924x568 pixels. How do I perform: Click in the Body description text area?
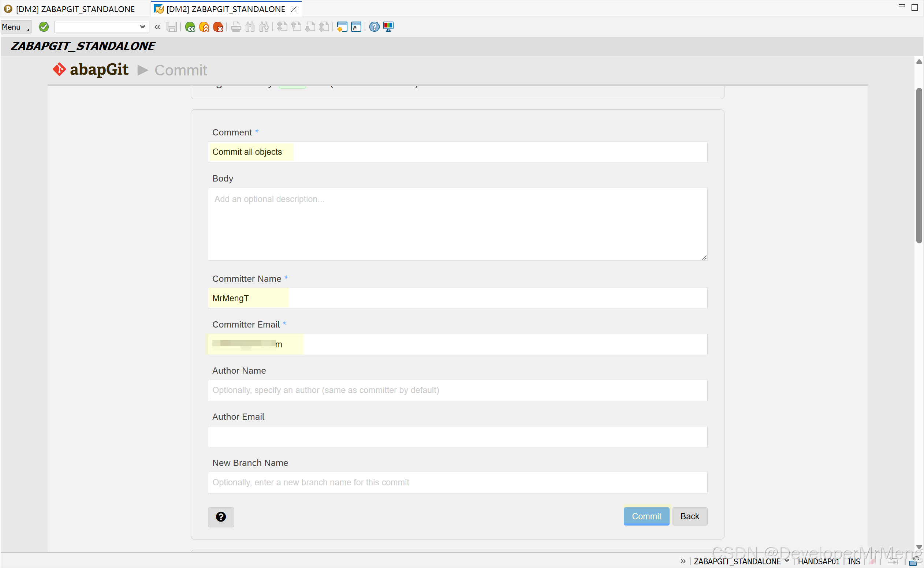coord(457,224)
